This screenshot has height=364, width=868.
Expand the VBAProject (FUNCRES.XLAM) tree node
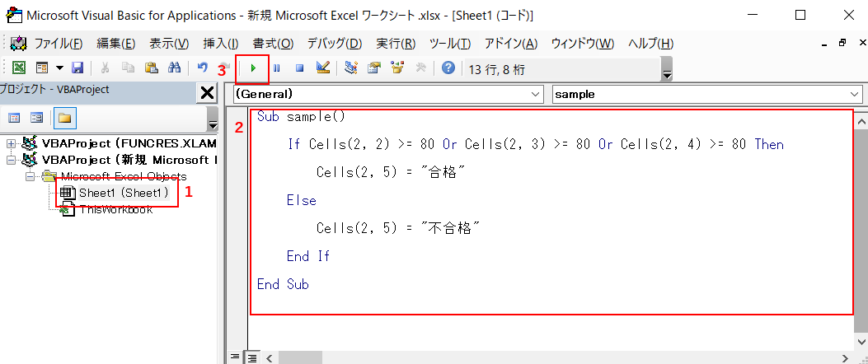click(12, 143)
